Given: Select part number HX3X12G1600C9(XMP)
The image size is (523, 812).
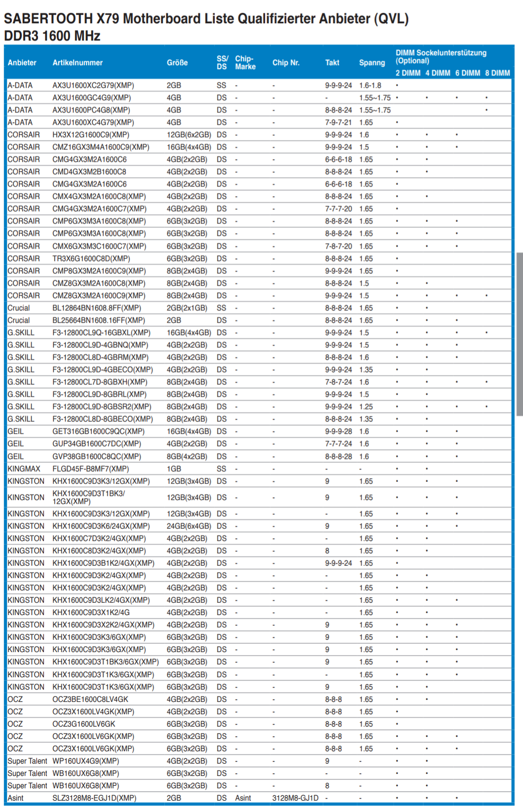Looking at the screenshot, I should (91, 135).
